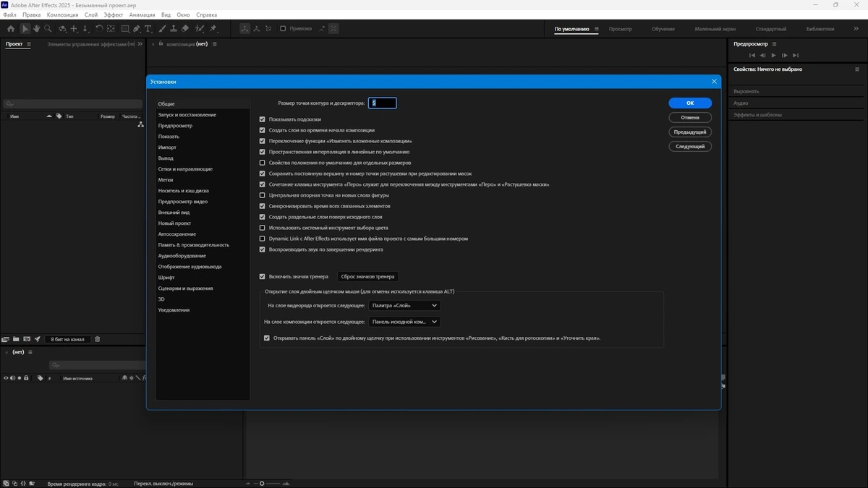Toggle the "Привязка" snapping checkbox in toolbar
The height and width of the screenshot is (488, 868).
pyautogui.click(x=283, y=29)
